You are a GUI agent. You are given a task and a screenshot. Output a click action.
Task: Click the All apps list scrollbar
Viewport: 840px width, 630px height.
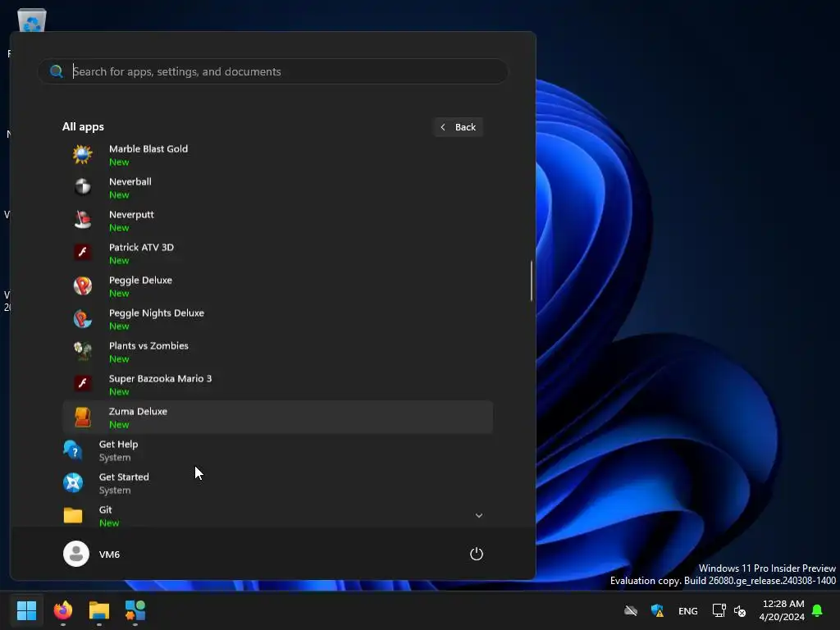(x=532, y=281)
